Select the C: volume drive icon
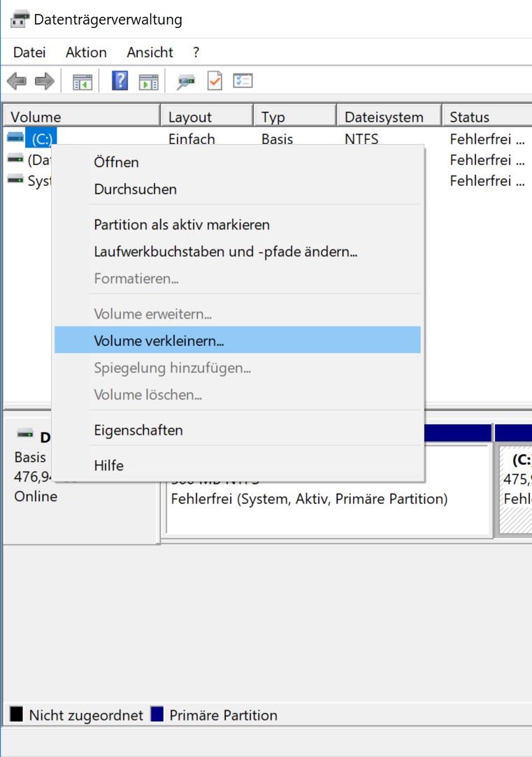The width and height of the screenshot is (532, 757). tap(16, 138)
